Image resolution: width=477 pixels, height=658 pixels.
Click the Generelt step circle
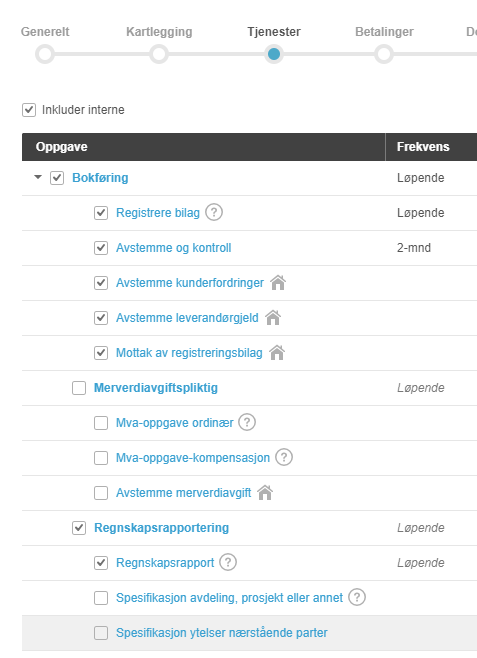[x=45, y=54]
